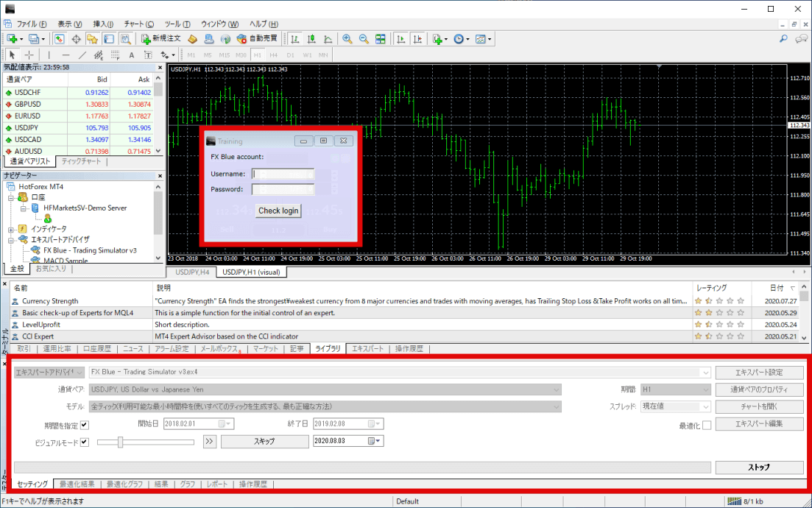812x508 pixels.
Task: Click the エキスパート設定 button
Action: (x=759, y=373)
